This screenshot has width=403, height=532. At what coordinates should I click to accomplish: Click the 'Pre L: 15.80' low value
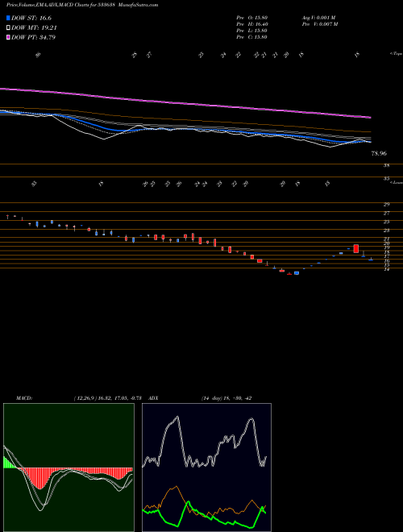coord(251,31)
